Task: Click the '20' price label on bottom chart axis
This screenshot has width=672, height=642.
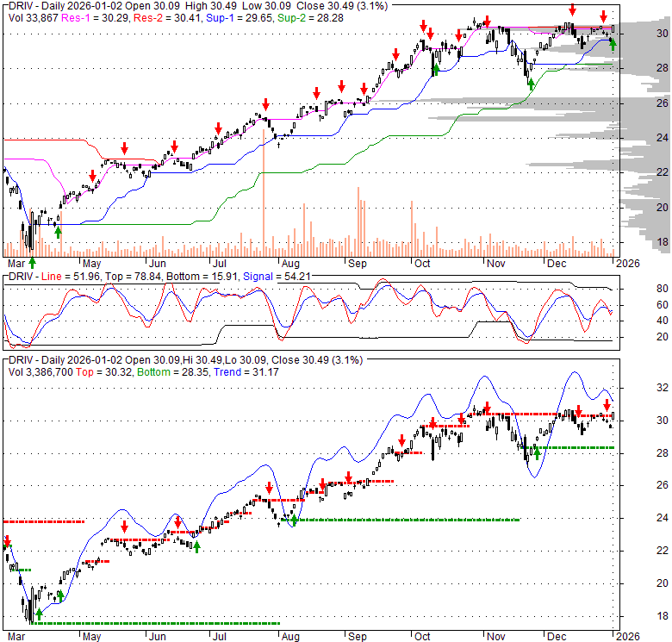Action: [663, 583]
